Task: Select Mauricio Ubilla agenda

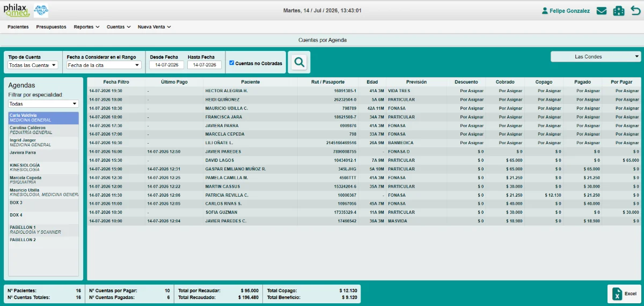Action: (x=43, y=192)
